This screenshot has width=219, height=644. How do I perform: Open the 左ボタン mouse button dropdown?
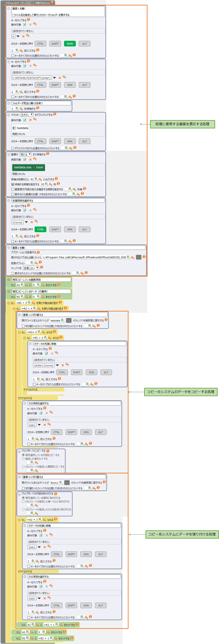[26, 115]
